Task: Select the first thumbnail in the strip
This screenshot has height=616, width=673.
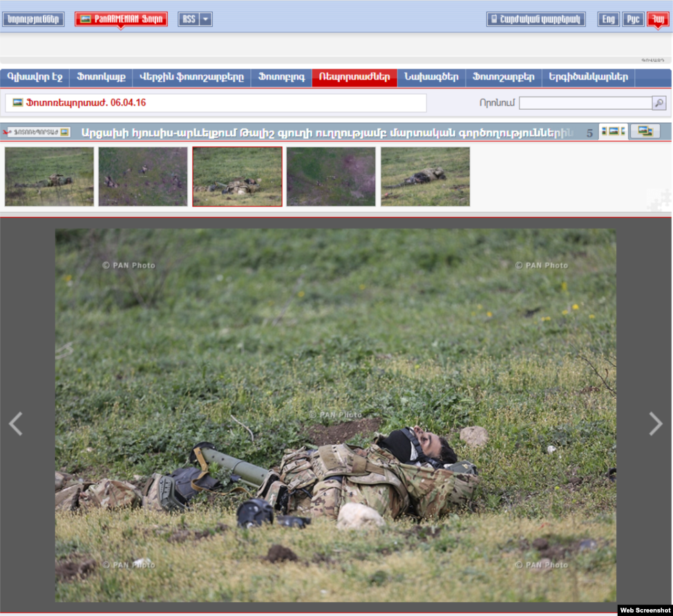Action: coord(49,176)
